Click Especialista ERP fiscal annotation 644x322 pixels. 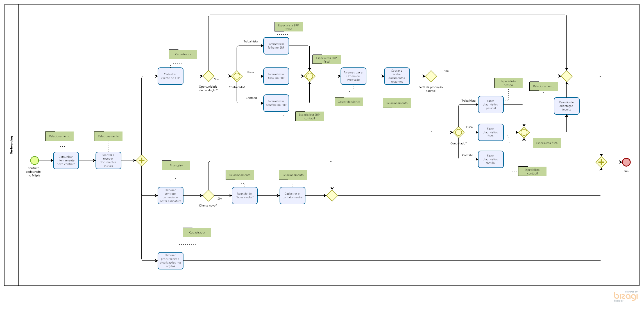(327, 60)
